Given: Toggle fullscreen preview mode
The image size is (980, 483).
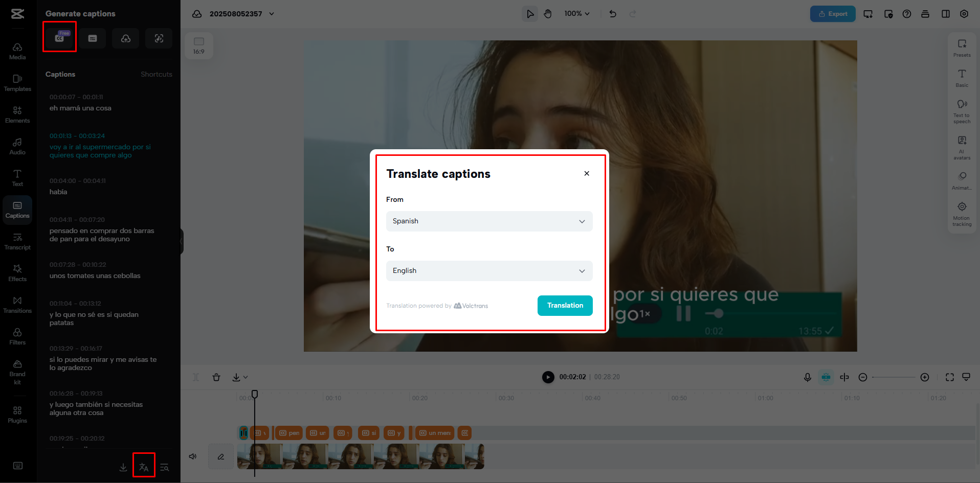Looking at the screenshot, I should pos(949,377).
